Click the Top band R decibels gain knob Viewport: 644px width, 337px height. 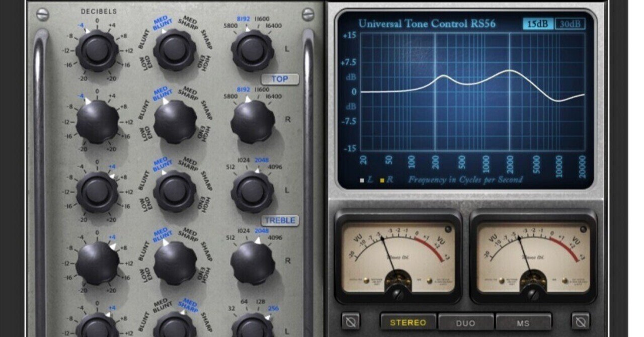[97, 122]
